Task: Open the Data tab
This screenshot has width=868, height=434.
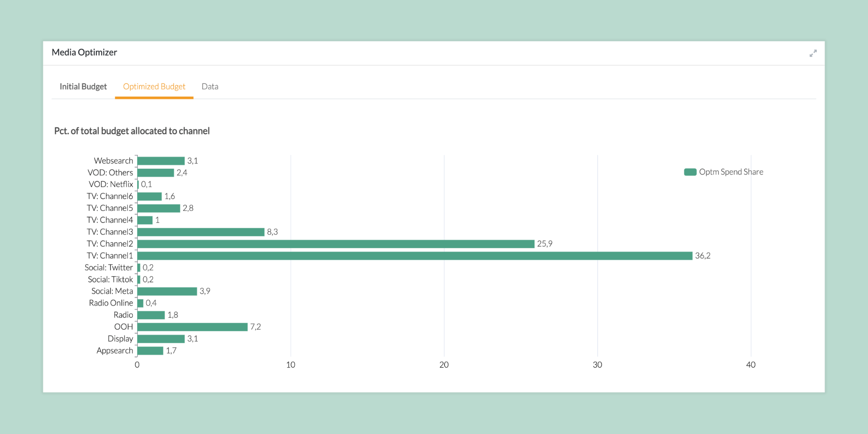Action: (210, 86)
